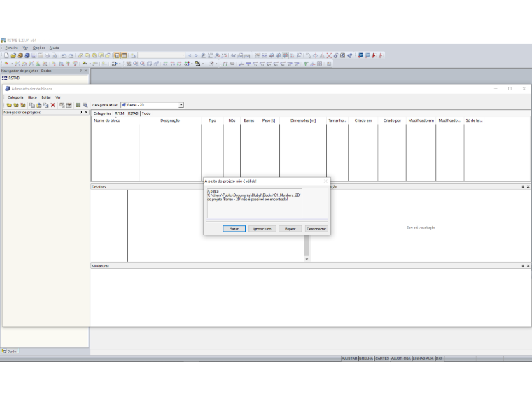The image size is (532, 399).
Task: Click the Undo arrow icon in main toolbar
Action: pos(64,55)
